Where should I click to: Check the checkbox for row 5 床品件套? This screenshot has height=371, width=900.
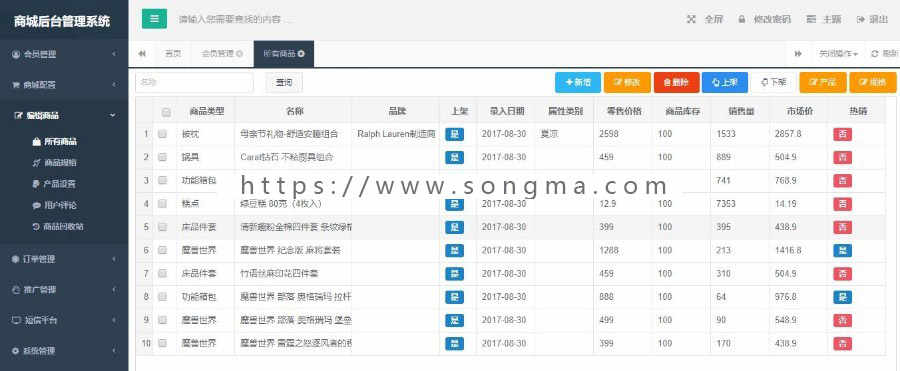pyautogui.click(x=162, y=227)
